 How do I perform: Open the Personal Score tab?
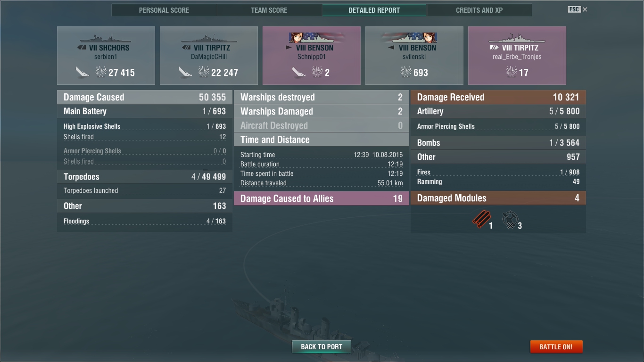pos(164,10)
